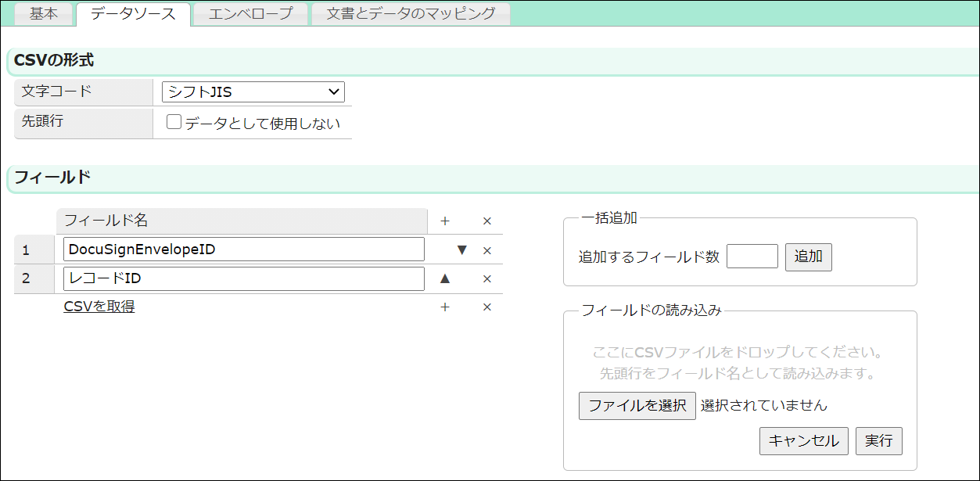Click the × icon in the field header row
This screenshot has height=481, width=980.
(486, 221)
